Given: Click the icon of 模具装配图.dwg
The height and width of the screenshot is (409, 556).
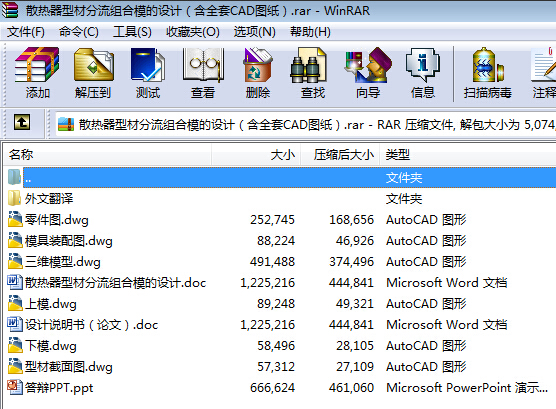Looking at the screenshot, I should (x=15, y=240).
